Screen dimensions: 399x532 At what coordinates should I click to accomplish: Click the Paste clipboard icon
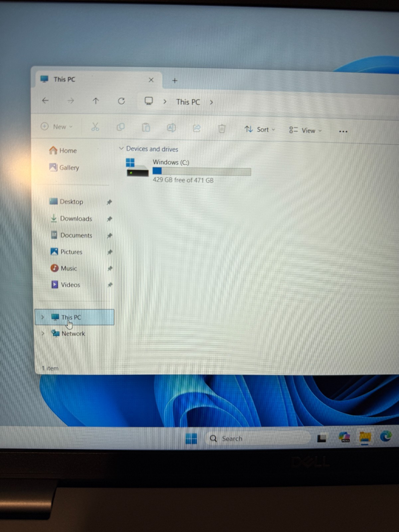146,128
